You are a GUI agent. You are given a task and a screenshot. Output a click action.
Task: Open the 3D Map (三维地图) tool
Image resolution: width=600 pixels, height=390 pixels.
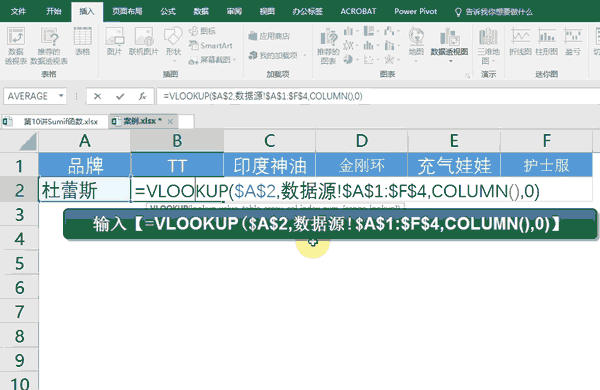point(488,45)
